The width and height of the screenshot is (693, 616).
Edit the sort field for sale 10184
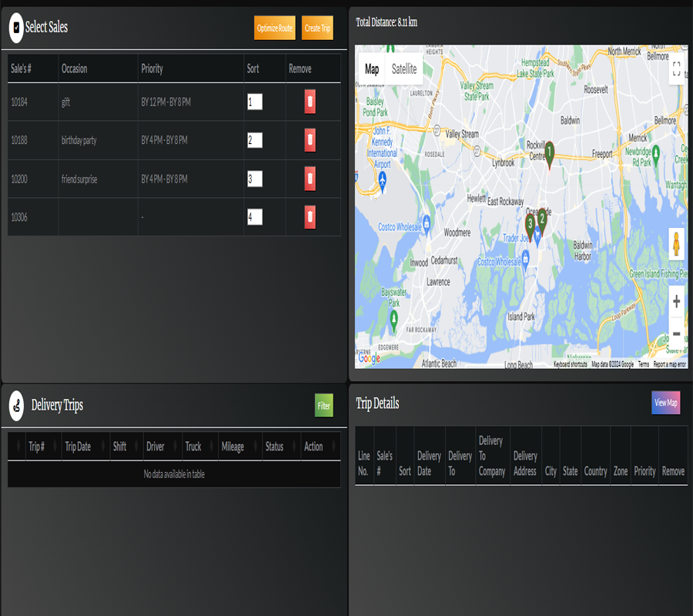[x=255, y=102]
